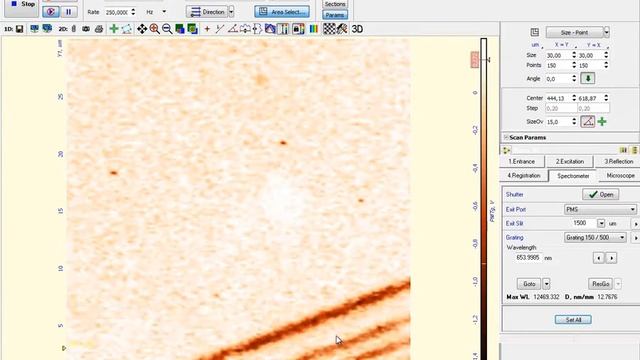Select the camera snapshot icon
The height and width of the screenshot is (360, 640).
pos(86,29)
